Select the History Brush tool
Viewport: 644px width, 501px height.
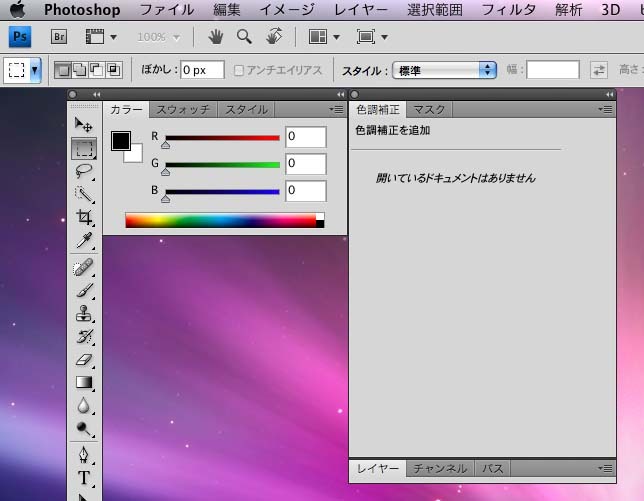84,336
